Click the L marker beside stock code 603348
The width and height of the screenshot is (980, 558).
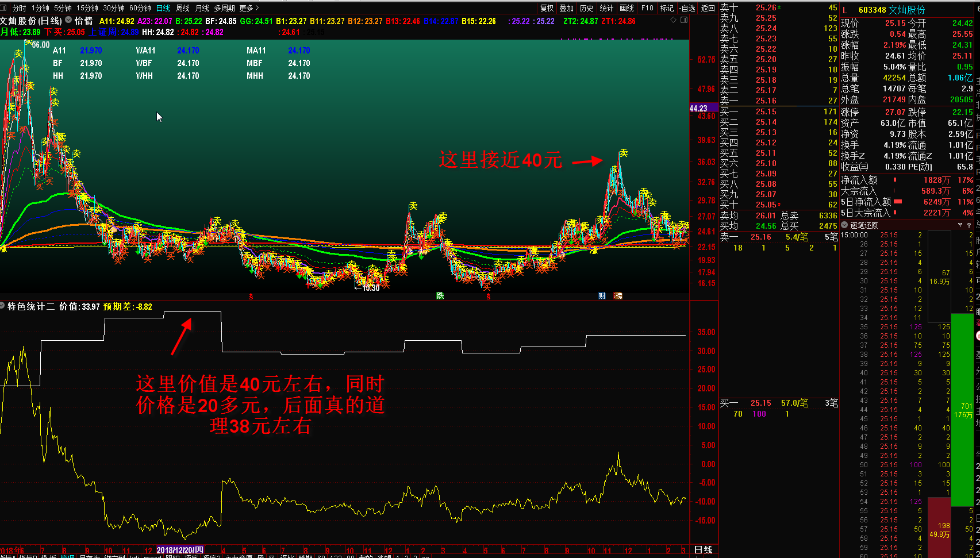tap(845, 10)
